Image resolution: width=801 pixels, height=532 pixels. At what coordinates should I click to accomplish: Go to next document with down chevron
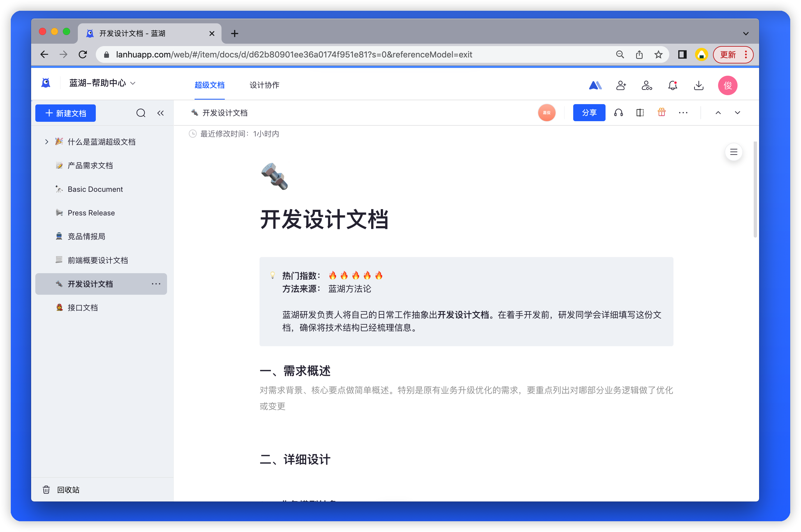click(737, 113)
